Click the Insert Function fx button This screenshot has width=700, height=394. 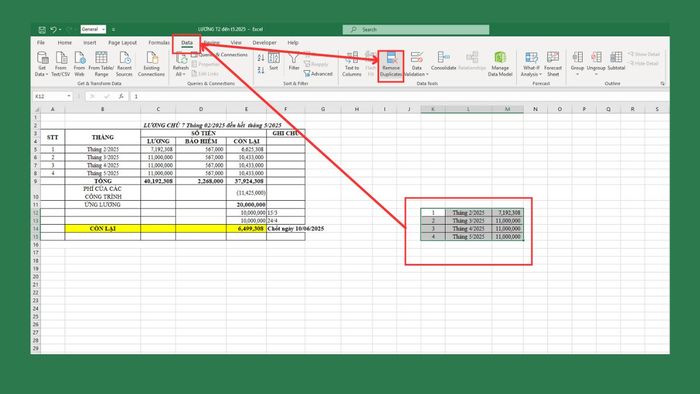[x=121, y=96]
